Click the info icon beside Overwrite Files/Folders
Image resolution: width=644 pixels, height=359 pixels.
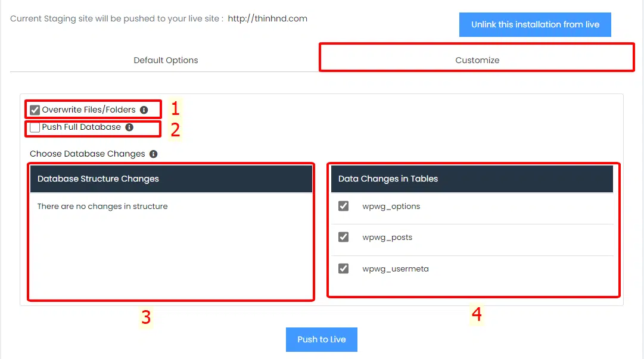click(144, 110)
